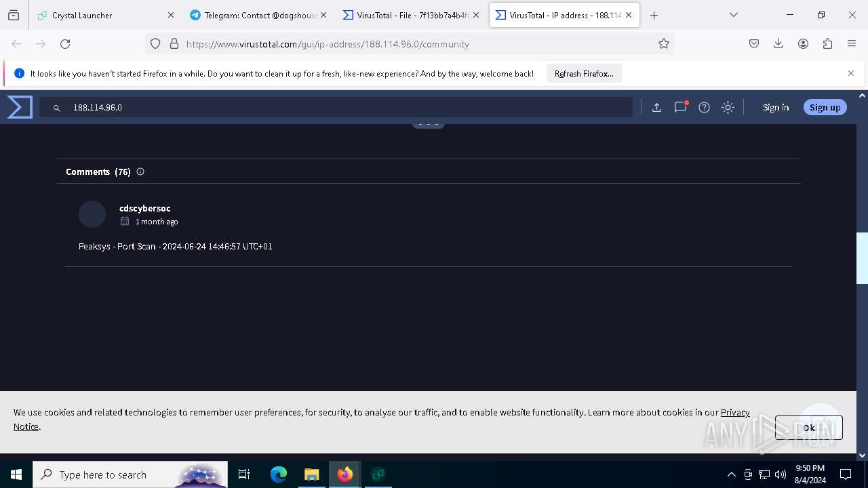Click the cdscybersoc avatar
The height and width of the screenshot is (488, 868).
click(92, 214)
